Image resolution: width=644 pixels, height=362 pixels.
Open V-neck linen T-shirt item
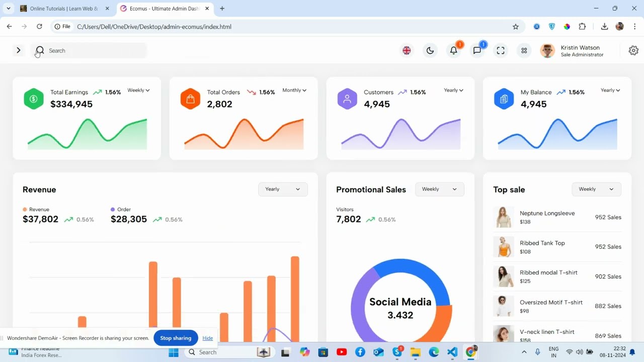pos(547,332)
